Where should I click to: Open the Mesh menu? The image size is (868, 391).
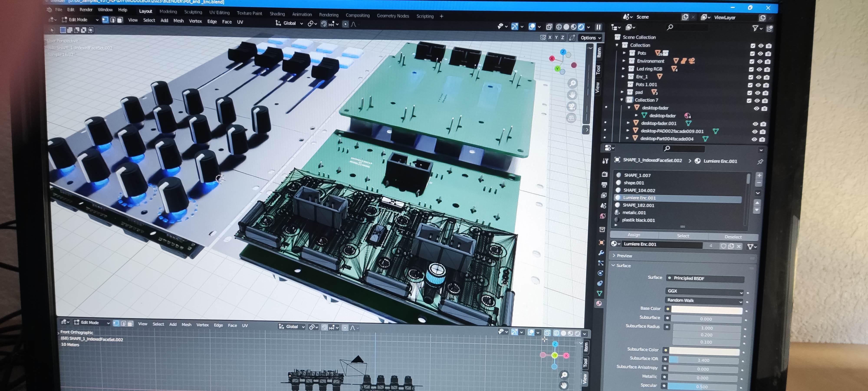[178, 21]
